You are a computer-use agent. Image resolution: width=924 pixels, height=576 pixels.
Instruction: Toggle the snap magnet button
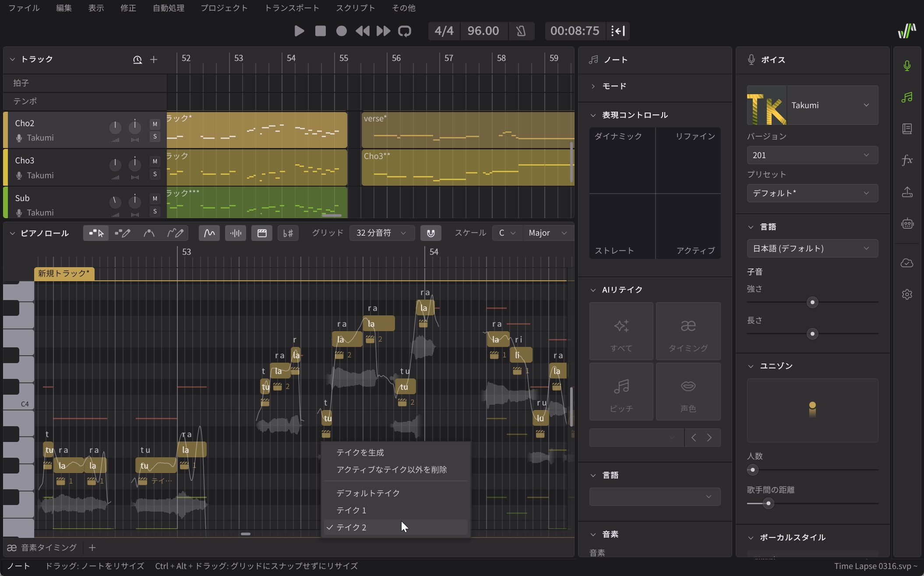430,233
